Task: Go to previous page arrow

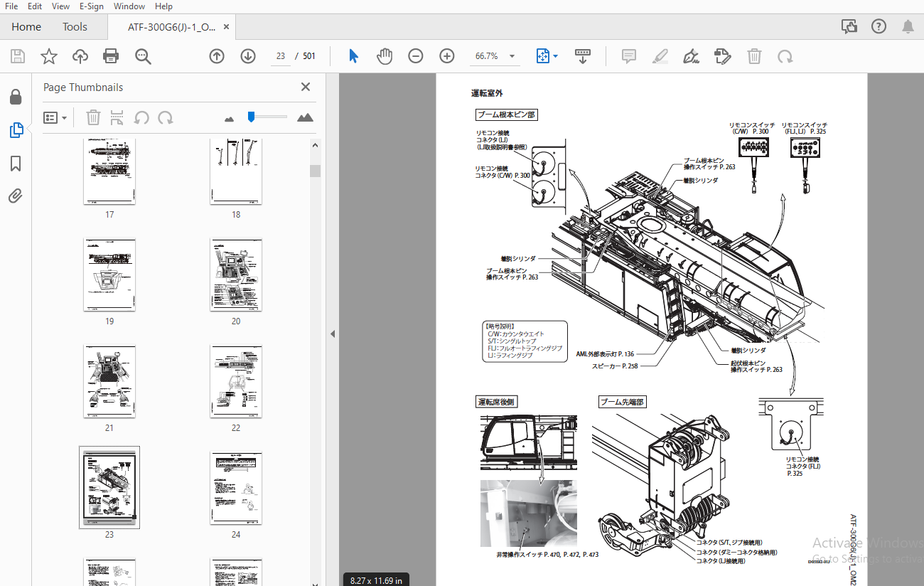Action: tap(217, 56)
